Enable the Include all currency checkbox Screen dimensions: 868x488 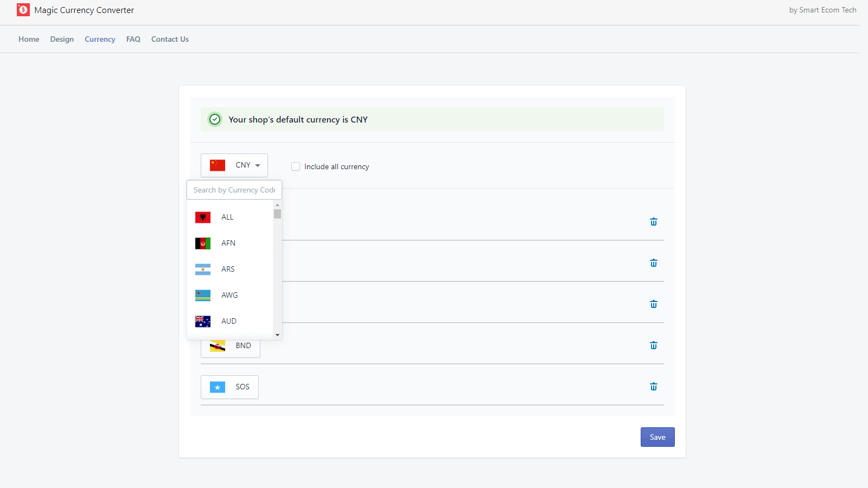tap(296, 166)
